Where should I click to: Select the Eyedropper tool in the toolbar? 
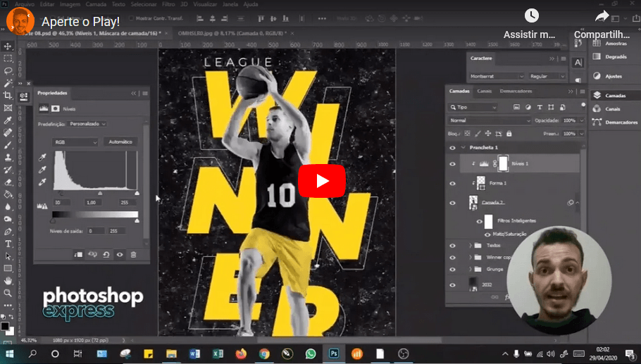click(8, 120)
